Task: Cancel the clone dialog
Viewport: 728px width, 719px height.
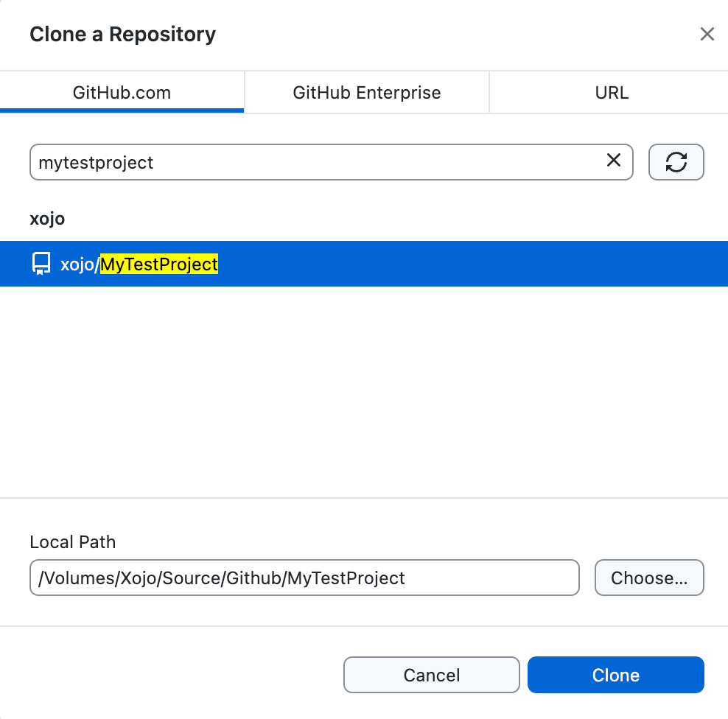Action: click(x=431, y=675)
